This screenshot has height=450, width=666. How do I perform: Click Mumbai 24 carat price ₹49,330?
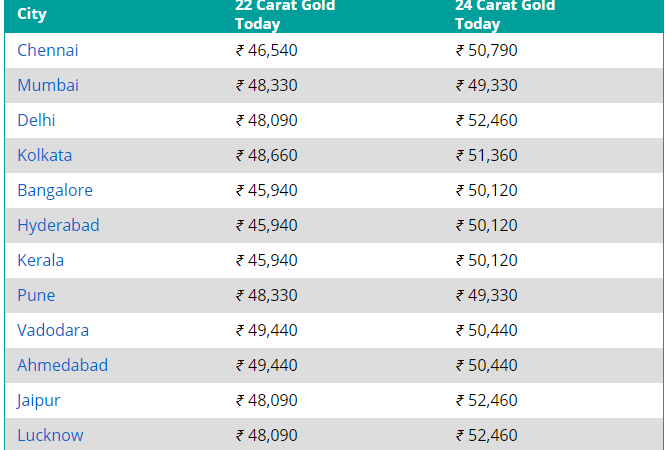(x=487, y=85)
